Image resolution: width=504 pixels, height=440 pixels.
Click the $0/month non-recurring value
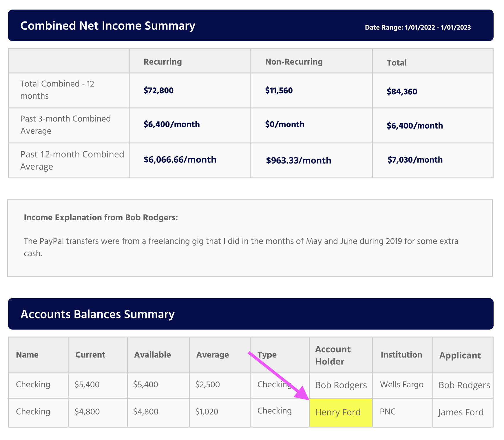click(x=285, y=124)
